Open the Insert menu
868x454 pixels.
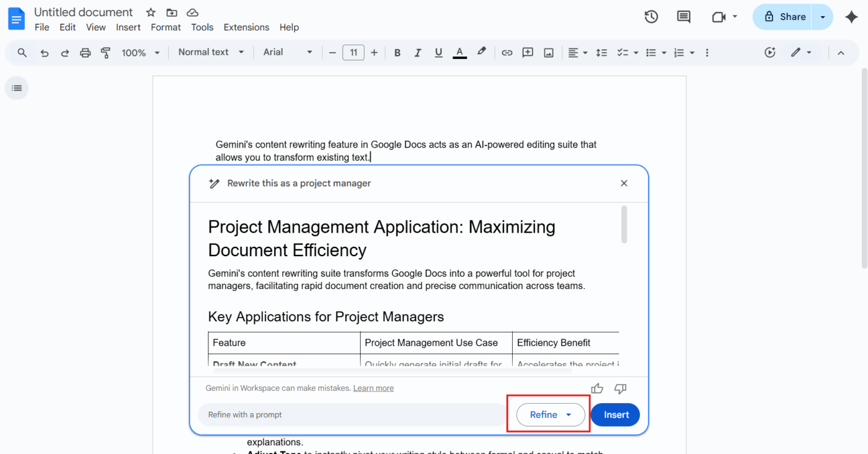coord(128,27)
